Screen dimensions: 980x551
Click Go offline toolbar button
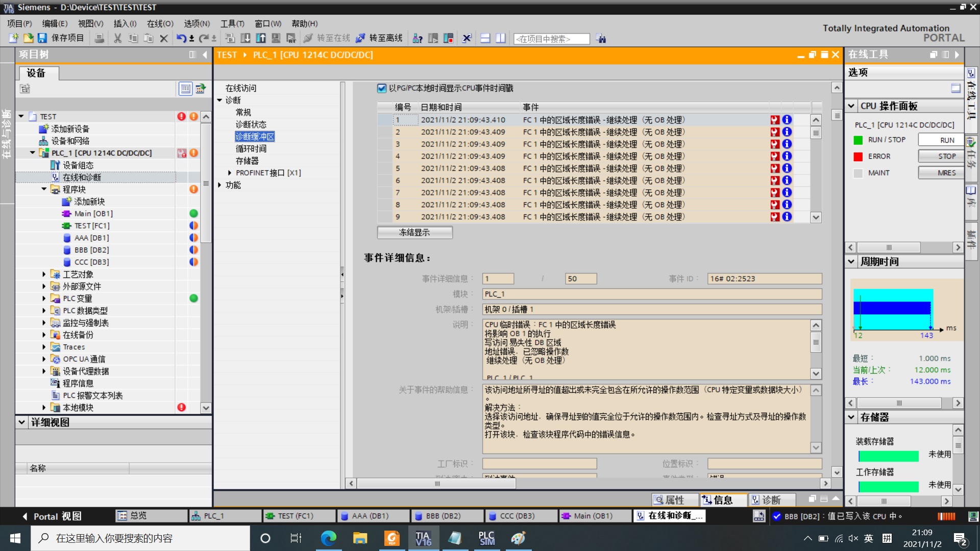click(x=380, y=38)
